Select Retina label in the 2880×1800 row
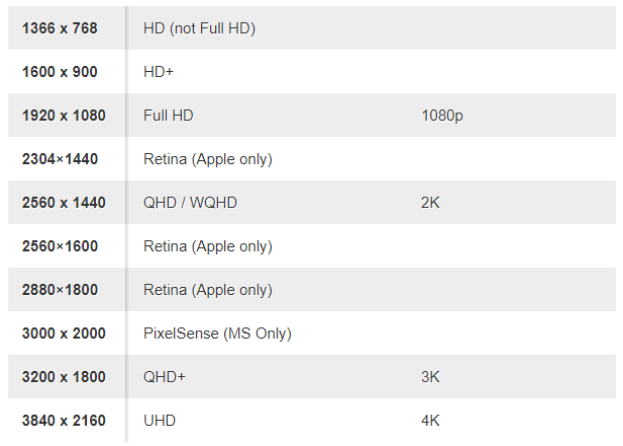Viewport: 623px width, 446px height. point(207,290)
